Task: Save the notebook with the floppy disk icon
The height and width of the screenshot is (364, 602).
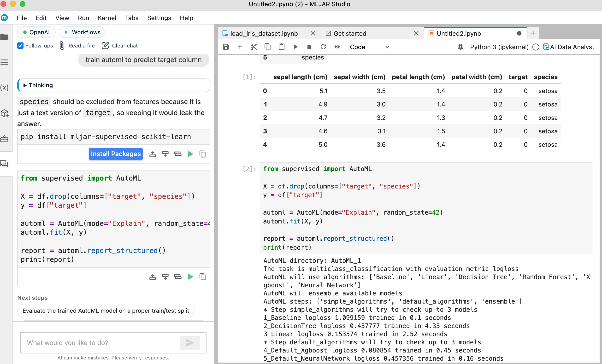Action: tap(226, 47)
